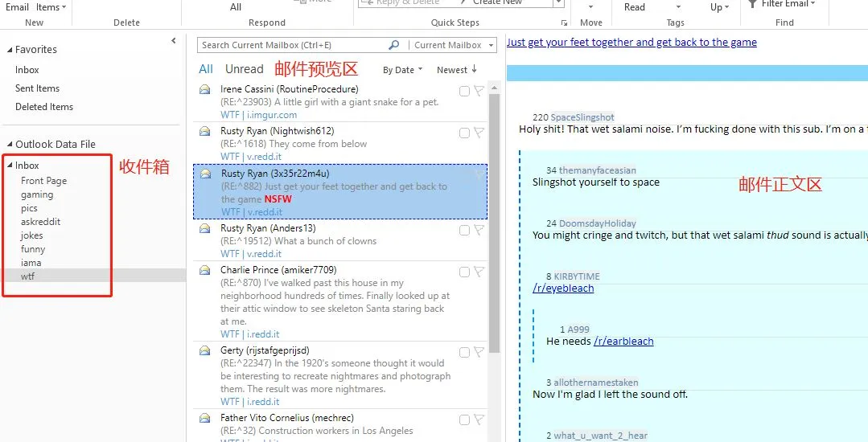Open the gaming folder
The height and width of the screenshot is (442, 868).
tap(37, 194)
